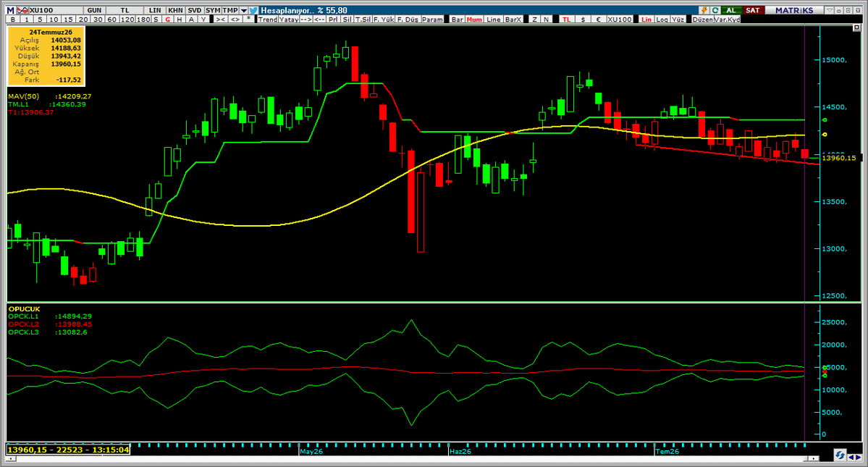Select TL currency display
Image resolution: width=868 pixels, height=467 pixels.
click(566, 20)
